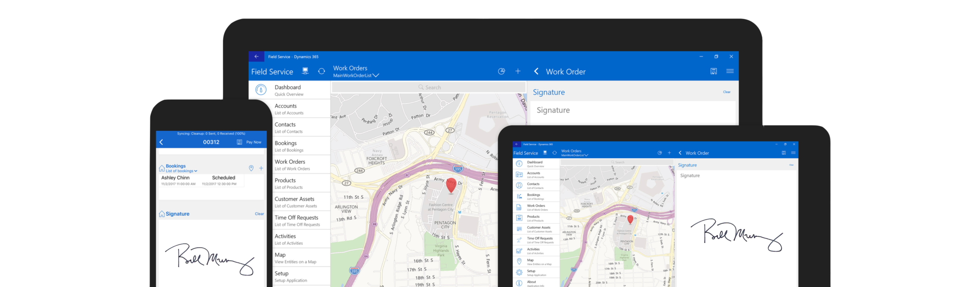
Task: Click the Time Off Requests icon in the small tablet sidebar
Action: pyautogui.click(x=519, y=240)
